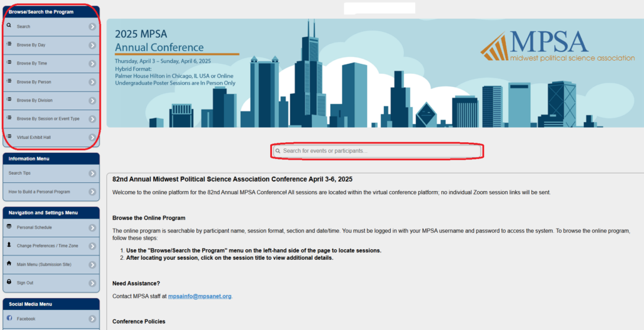This screenshot has width=644, height=330.
Task: Open the Search menu item
Action: click(51, 27)
